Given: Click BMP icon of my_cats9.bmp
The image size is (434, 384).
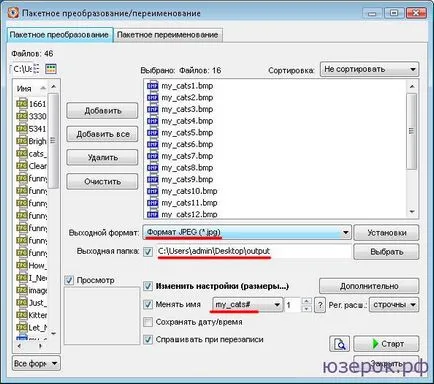Looking at the screenshot, I should (x=152, y=179).
